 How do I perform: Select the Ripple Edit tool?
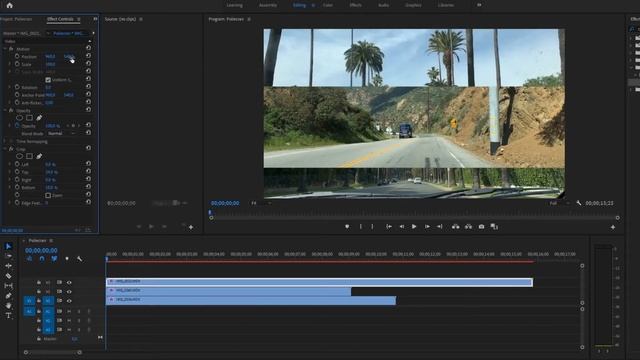pos(8,266)
